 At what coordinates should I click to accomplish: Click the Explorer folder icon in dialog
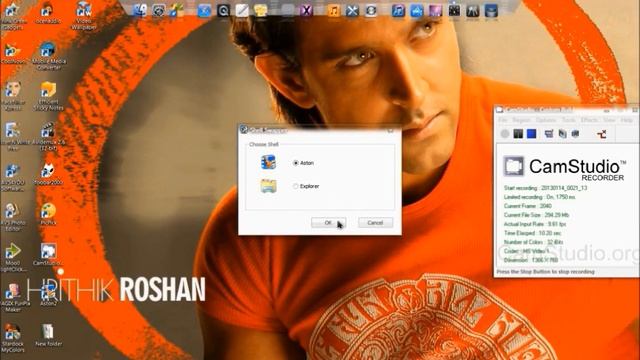pos(268,186)
